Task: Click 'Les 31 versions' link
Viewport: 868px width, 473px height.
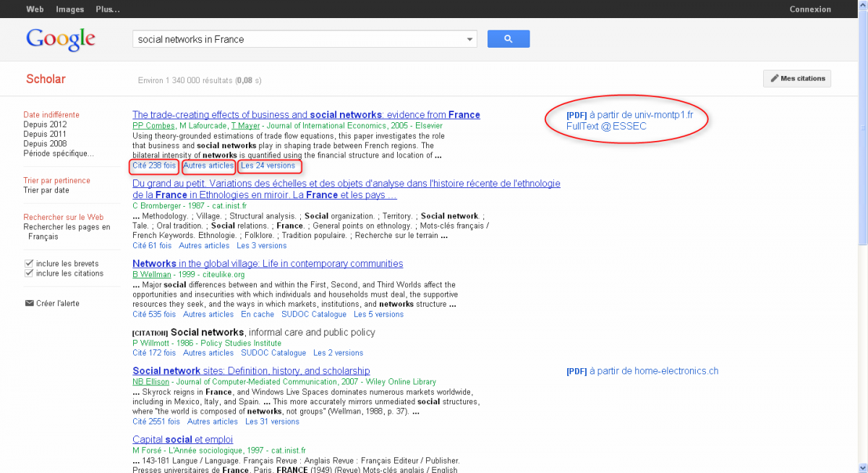Action: pyautogui.click(x=272, y=421)
